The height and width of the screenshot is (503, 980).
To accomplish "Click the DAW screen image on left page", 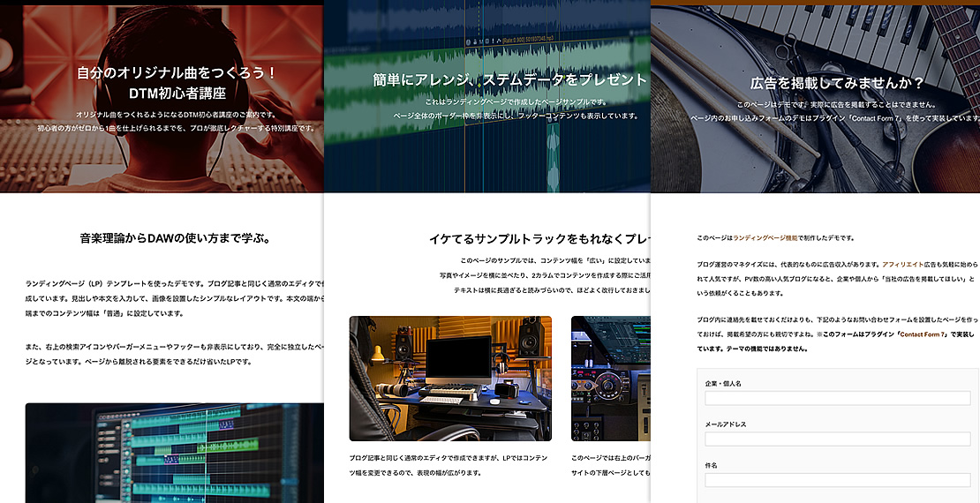I will pyautogui.click(x=175, y=453).
